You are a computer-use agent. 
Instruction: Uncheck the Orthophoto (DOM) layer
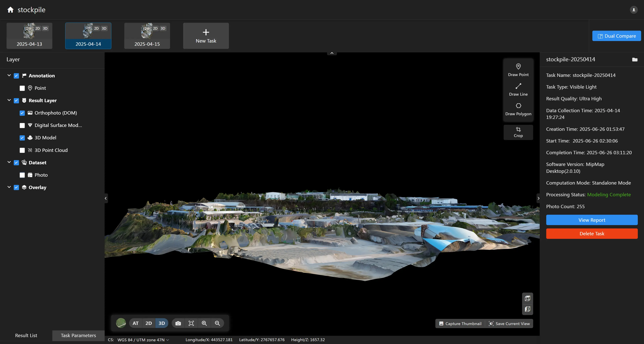pos(22,113)
